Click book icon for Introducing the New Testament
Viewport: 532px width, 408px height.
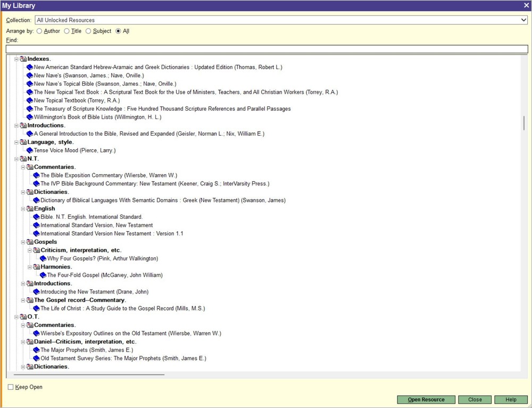pos(36,292)
